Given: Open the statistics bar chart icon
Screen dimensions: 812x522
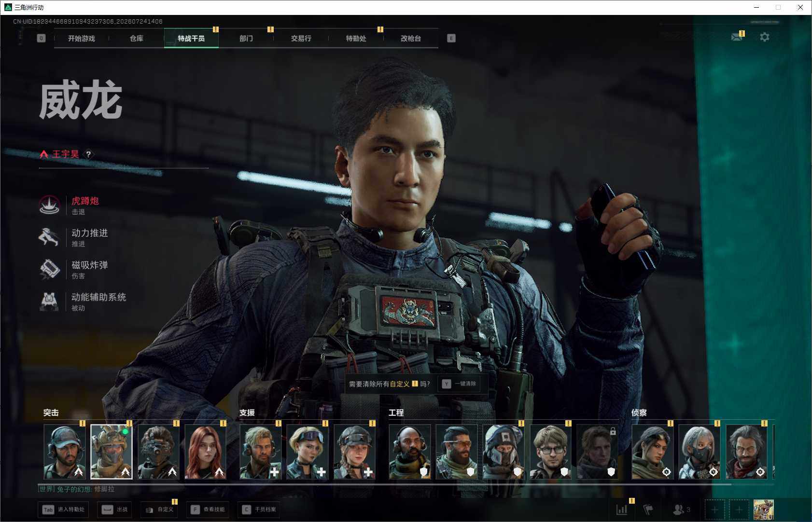Looking at the screenshot, I should 622,509.
